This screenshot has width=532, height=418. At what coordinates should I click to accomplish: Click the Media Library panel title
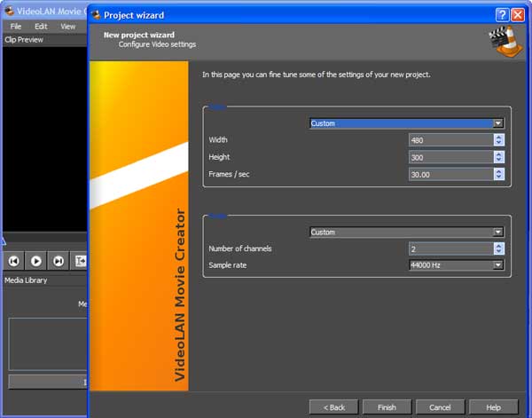pyautogui.click(x=26, y=280)
